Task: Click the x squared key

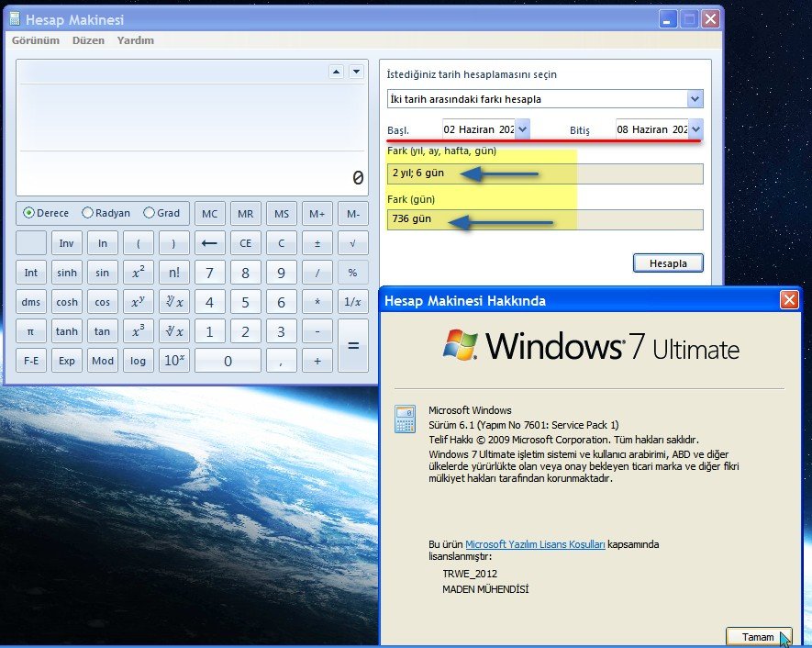Action: [x=139, y=273]
